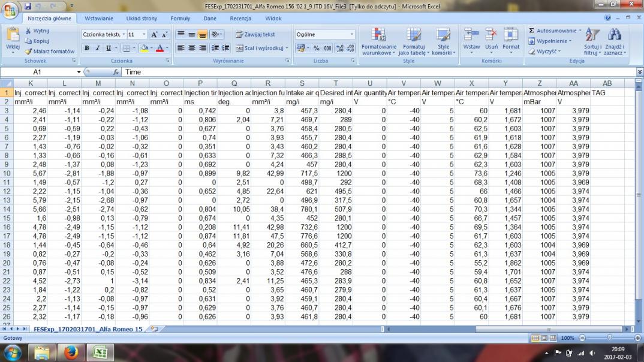Click Kopiuj (copy)

coord(37,41)
